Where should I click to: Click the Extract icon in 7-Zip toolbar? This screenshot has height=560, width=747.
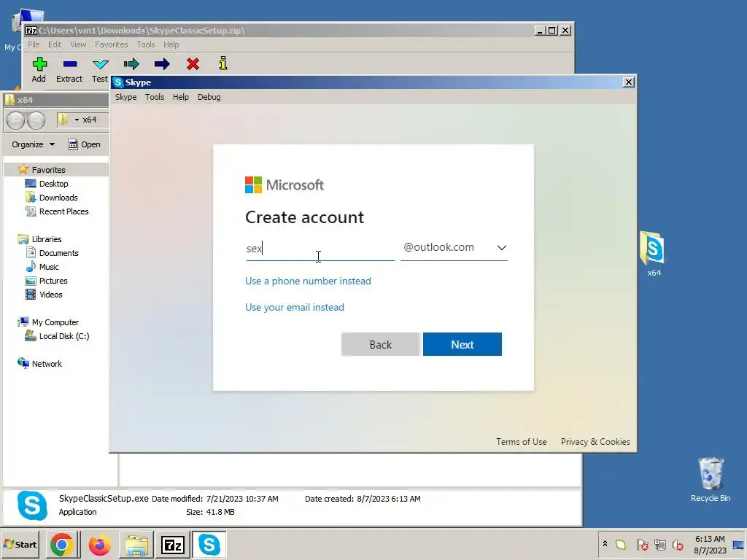pyautogui.click(x=69, y=64)
